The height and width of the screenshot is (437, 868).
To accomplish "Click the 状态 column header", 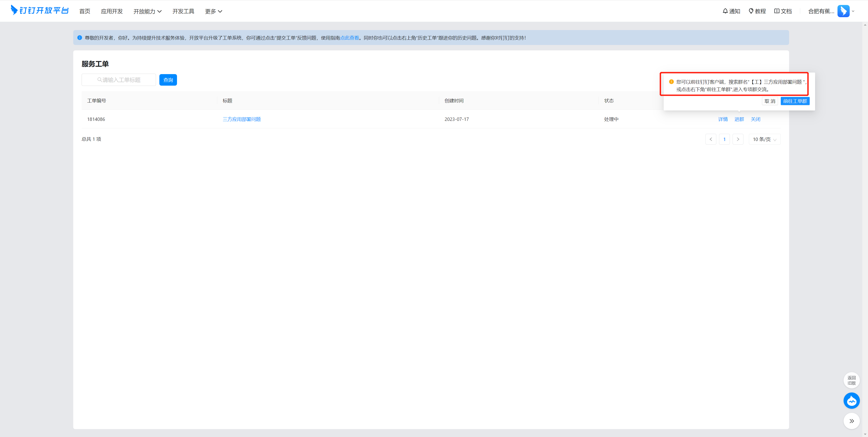I will click(609, 101).
